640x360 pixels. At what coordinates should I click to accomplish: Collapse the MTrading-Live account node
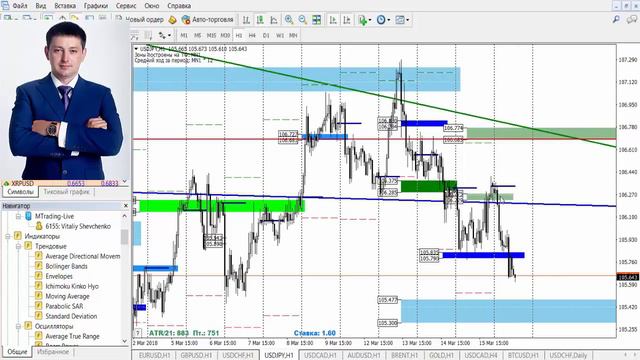click(x=18, y=216)
